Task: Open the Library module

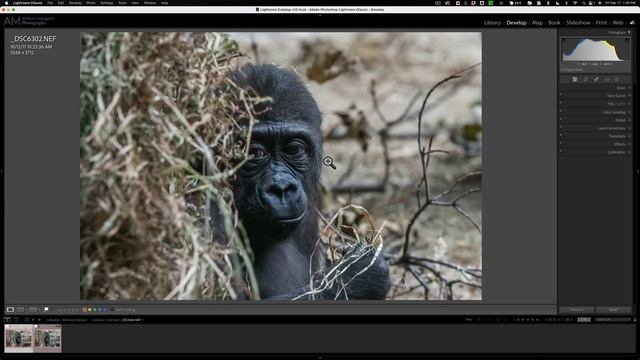Action: click(492, 23)
